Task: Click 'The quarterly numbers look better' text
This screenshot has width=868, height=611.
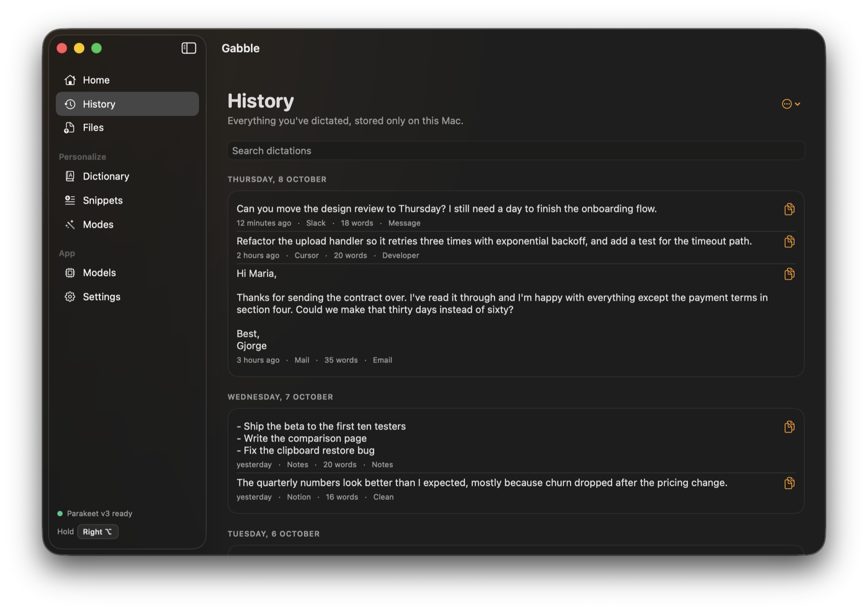Action: 482,483
